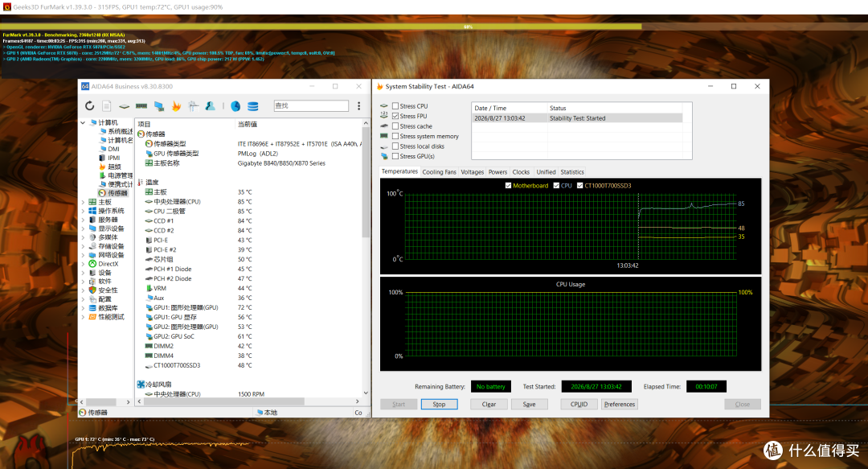Screen dimensions: 868x469
Task: Open the Statistics tab
Action: pos(572,172)
